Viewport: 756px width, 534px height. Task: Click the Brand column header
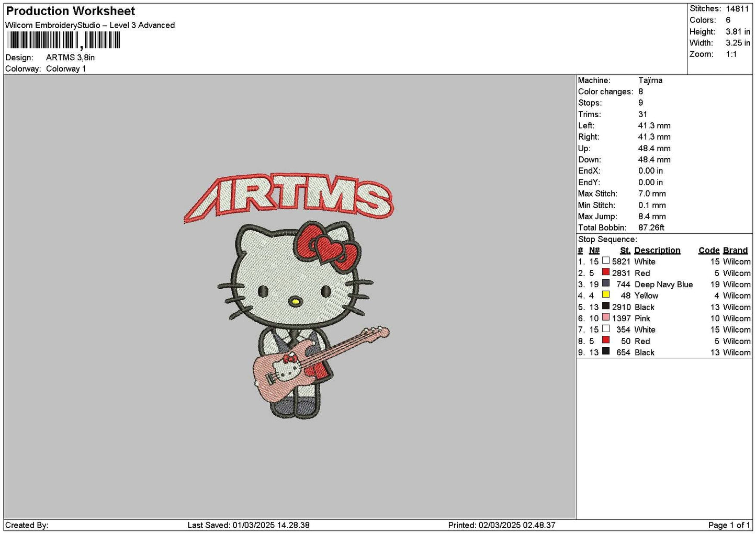(x=735, y=251)
